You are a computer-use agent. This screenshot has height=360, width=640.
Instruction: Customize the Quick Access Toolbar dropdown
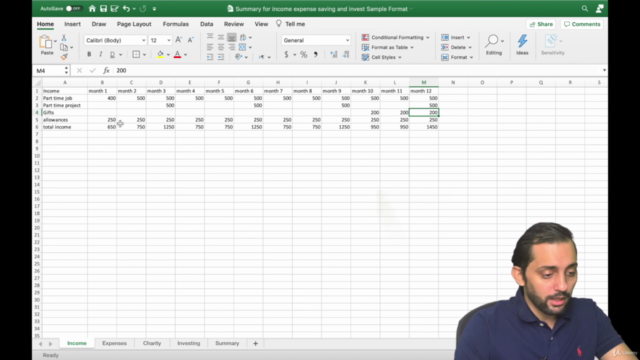pyautogui.click(x=154, y=9)
